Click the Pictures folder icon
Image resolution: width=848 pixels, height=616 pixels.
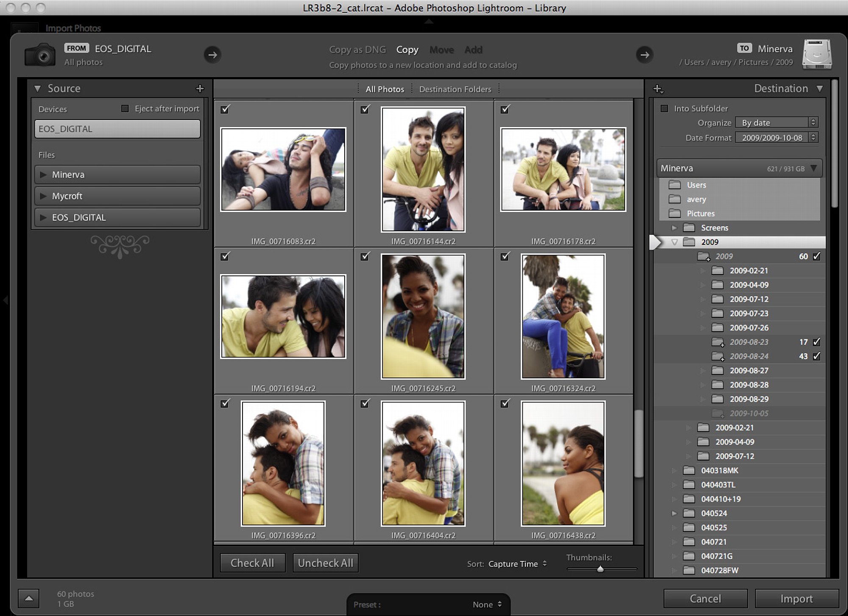point(675,214)
